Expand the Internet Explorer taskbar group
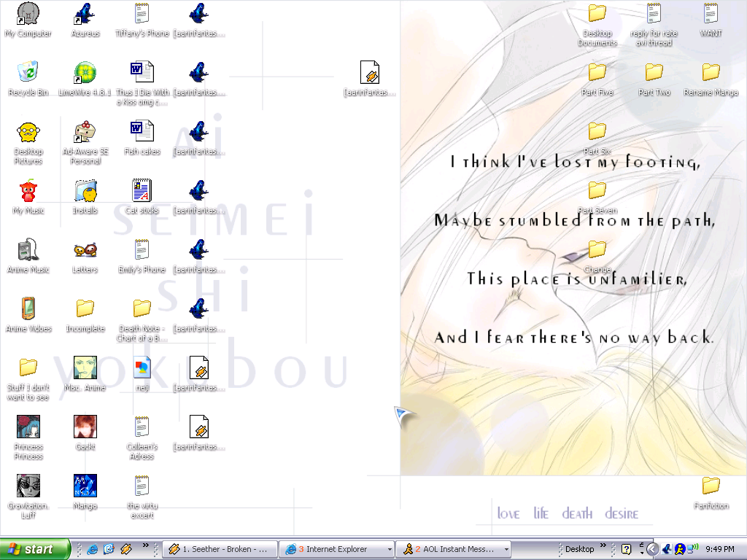The width and height of the screenshot is (747, 560). click(x=336, y=549)
